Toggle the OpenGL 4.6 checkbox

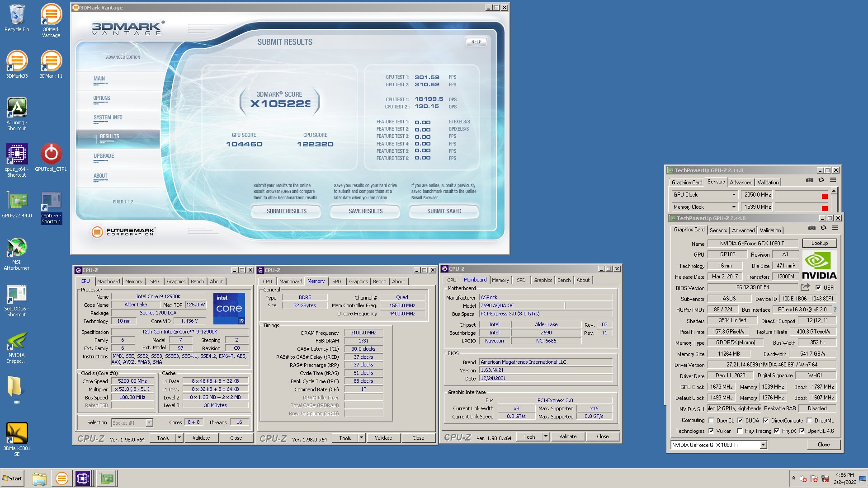(x=802, y=431)
